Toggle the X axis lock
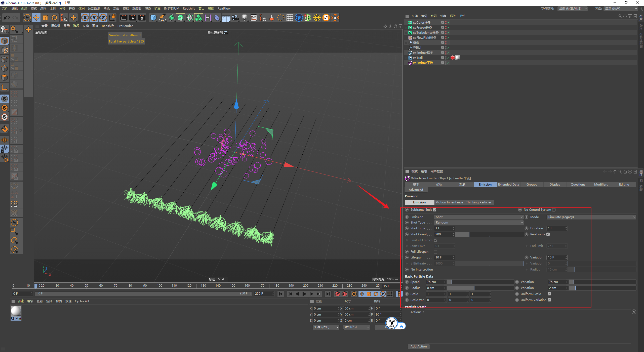Viewport: 644px width, 352px height. click(x=85, y=18)
